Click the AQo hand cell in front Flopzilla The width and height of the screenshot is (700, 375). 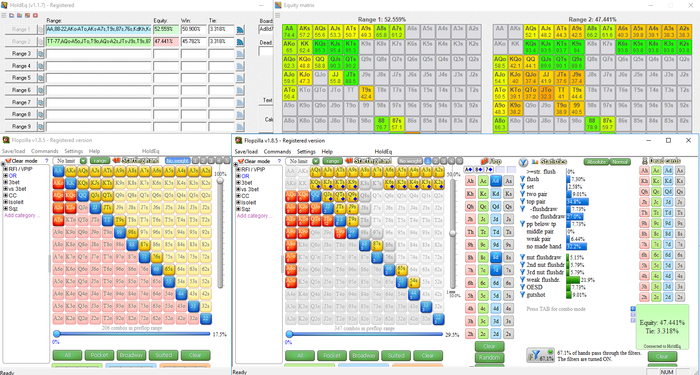coord(291,195)
